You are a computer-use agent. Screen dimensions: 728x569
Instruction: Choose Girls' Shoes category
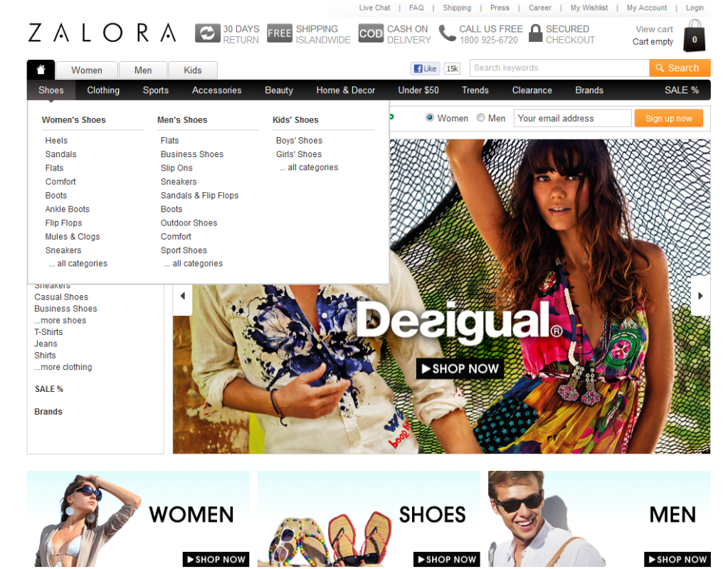pos(299,154)
